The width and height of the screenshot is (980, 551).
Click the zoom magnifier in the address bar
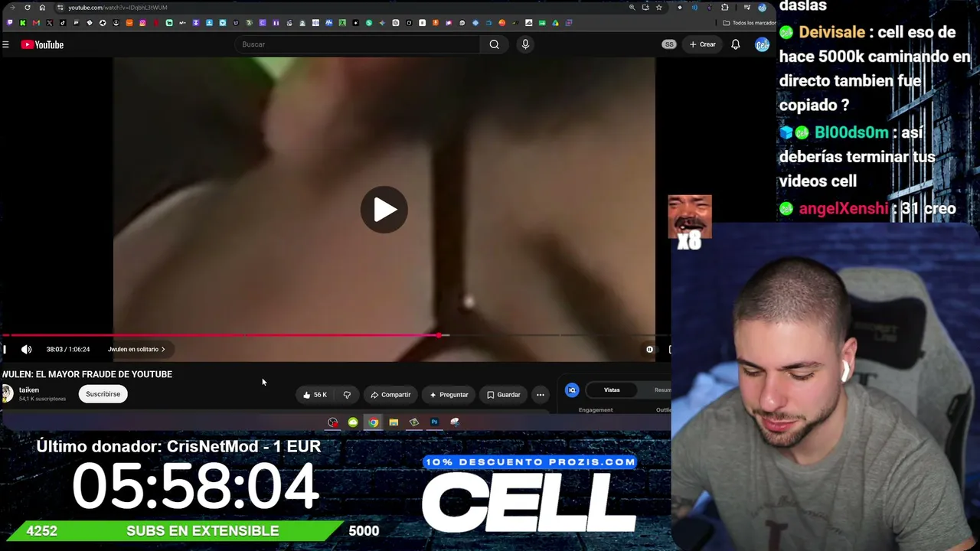click(x=632, y=8)
